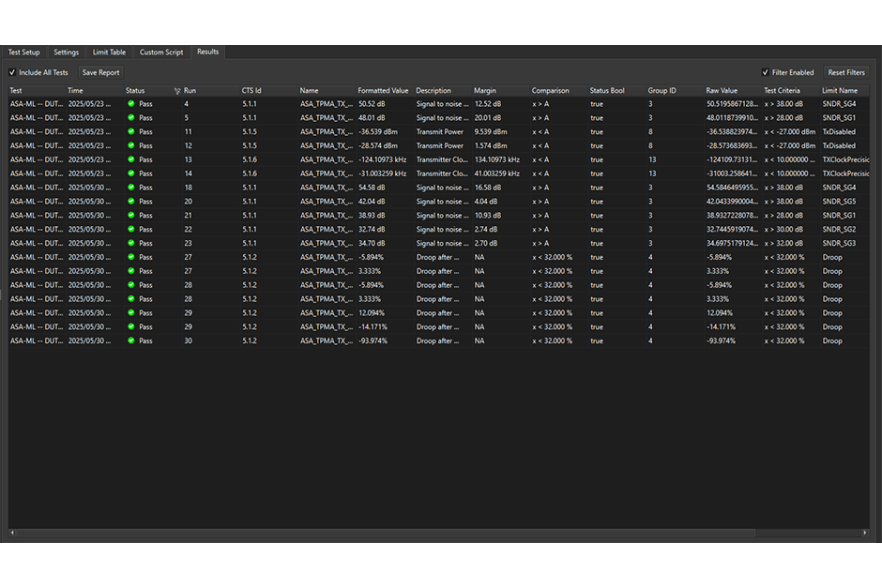Toggle the Include All Tests checkbox

click(12, 72)
